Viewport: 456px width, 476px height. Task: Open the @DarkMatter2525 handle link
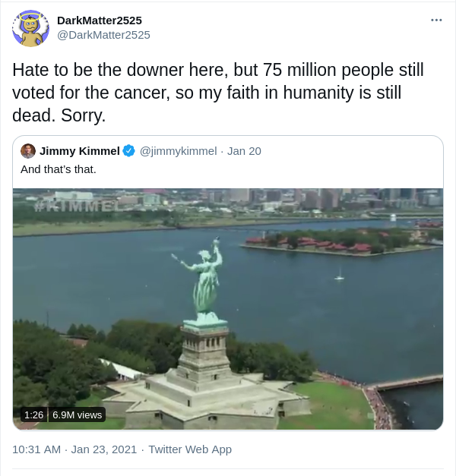[x=103, y=35]
